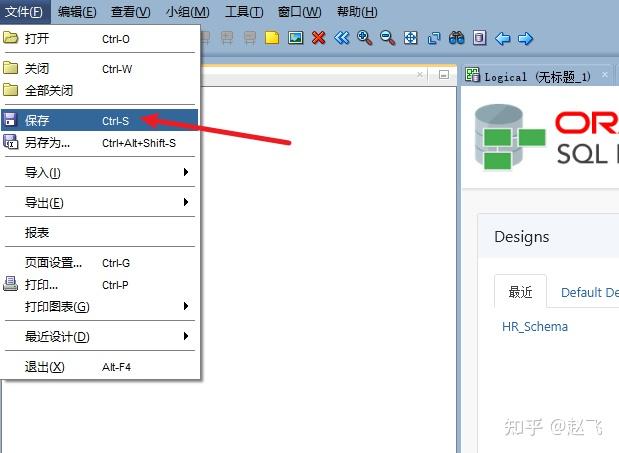619x453 pixels.
Task: Switch to the Logical (无标题_1) tab
Action: pos(537,76)
